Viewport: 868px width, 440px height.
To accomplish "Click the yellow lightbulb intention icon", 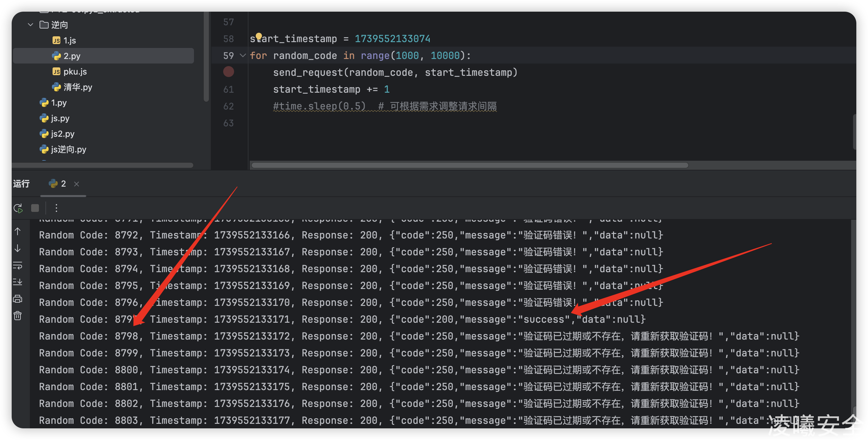I will pos(259,36).
